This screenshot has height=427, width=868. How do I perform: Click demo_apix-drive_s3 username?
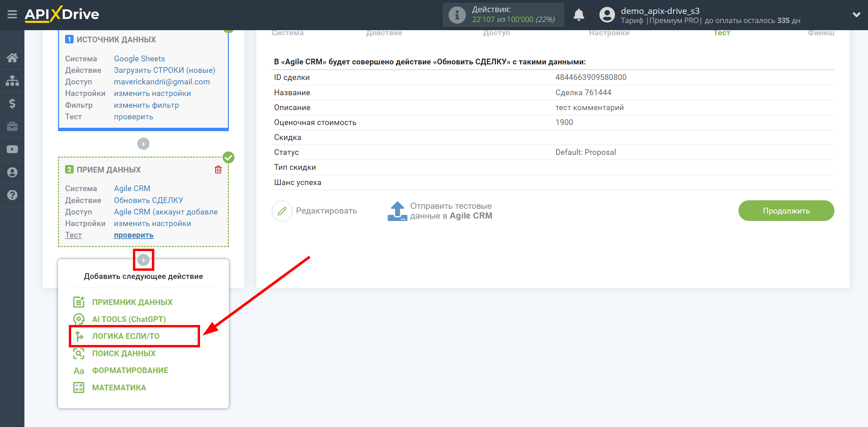pyautogui.click(x=660, y=11)
